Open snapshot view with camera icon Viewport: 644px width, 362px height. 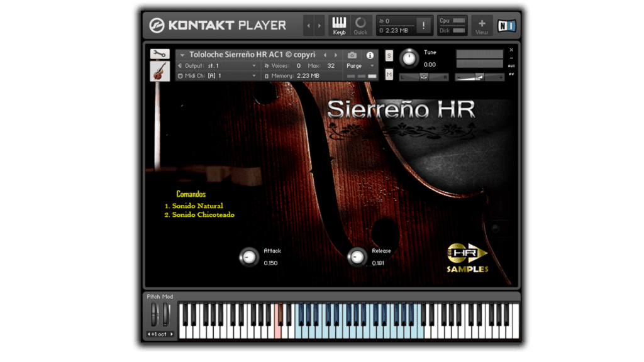352,55
